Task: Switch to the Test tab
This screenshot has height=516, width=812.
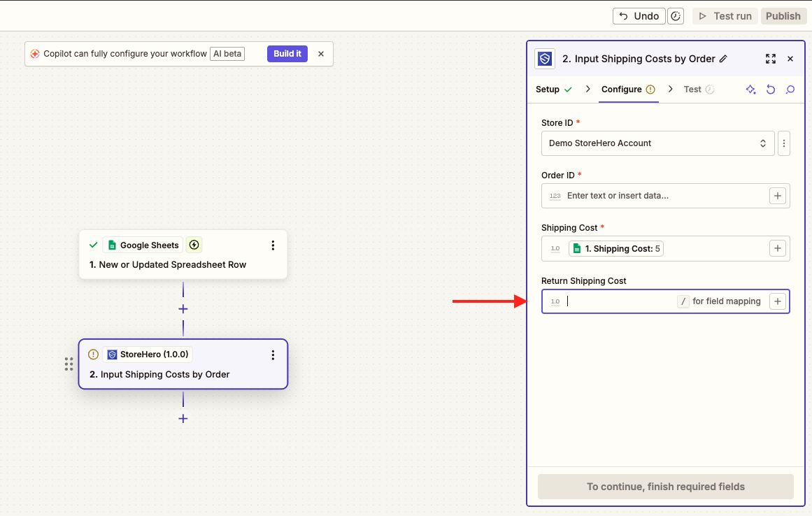Action: click(x=692, y=89)
